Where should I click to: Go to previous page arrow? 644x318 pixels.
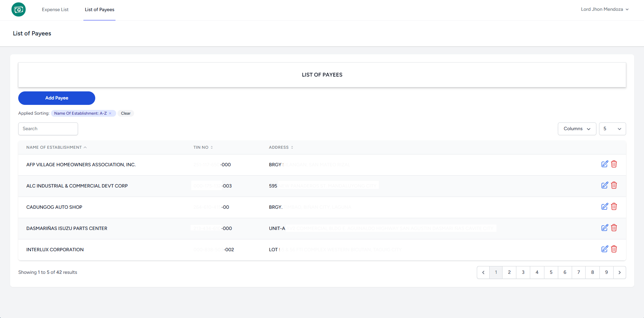tap(483, 272)
